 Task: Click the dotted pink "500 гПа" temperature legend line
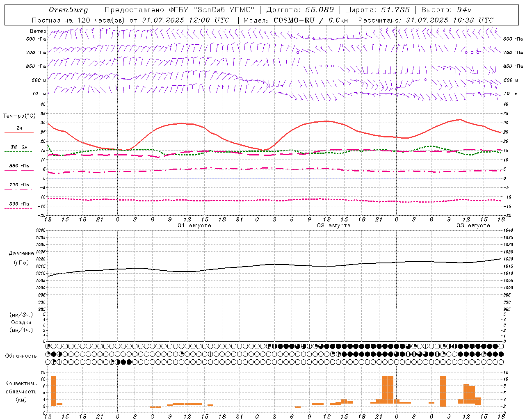(x=18, y=208)
